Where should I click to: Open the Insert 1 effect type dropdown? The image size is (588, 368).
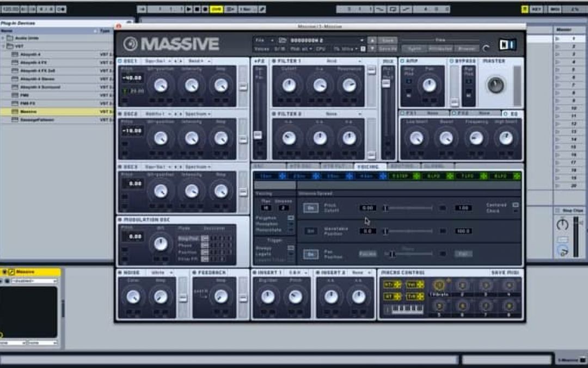(x=298, y=273)
